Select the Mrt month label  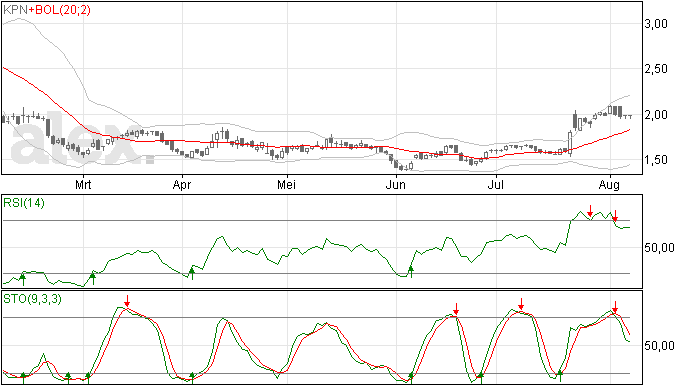click(x=83, y=185)
